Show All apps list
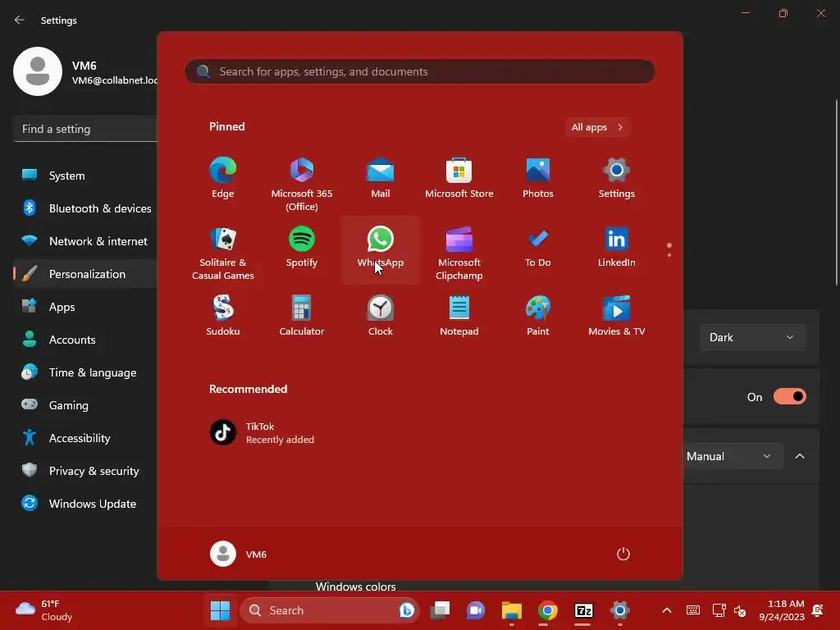This screenshot has width=840, height=630. [x=597, y=127]
